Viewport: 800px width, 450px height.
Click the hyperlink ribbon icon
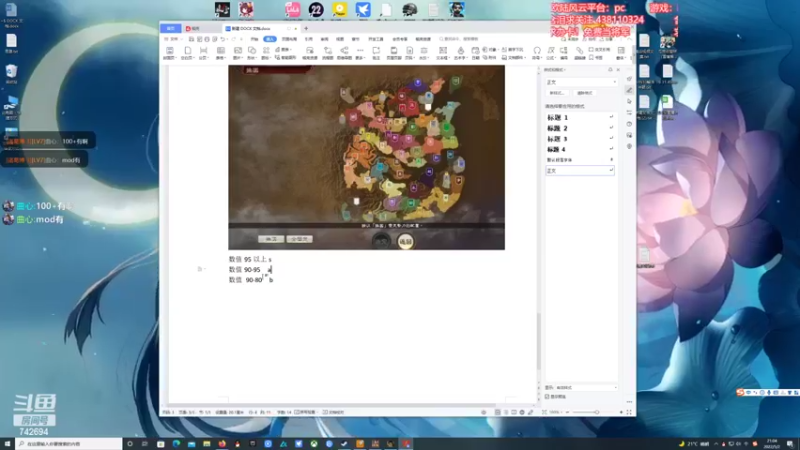(580, 53)
